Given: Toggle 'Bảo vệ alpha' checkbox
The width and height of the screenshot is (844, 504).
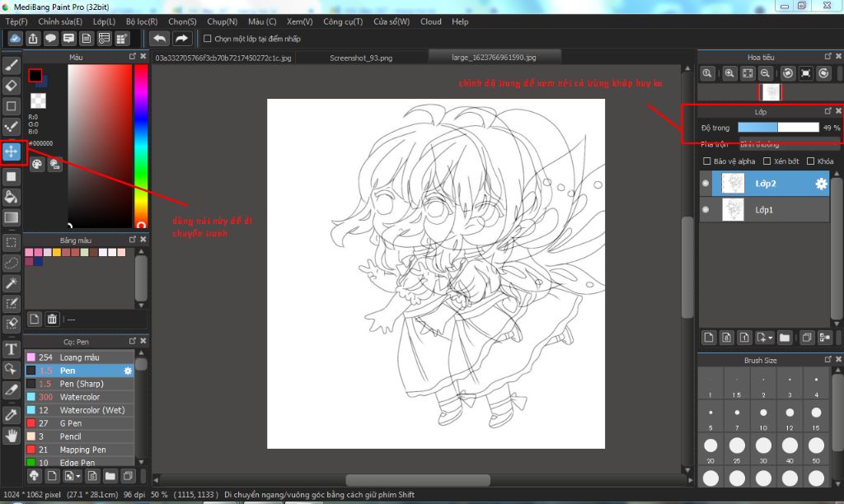Looking at the screenshot, I should click(x=706, y=161).
